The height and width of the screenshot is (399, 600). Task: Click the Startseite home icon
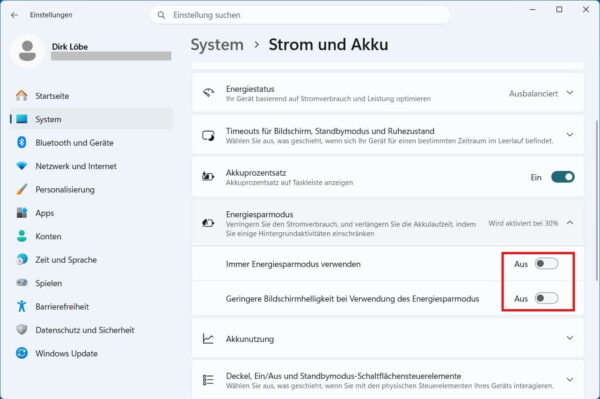point(22,96)
